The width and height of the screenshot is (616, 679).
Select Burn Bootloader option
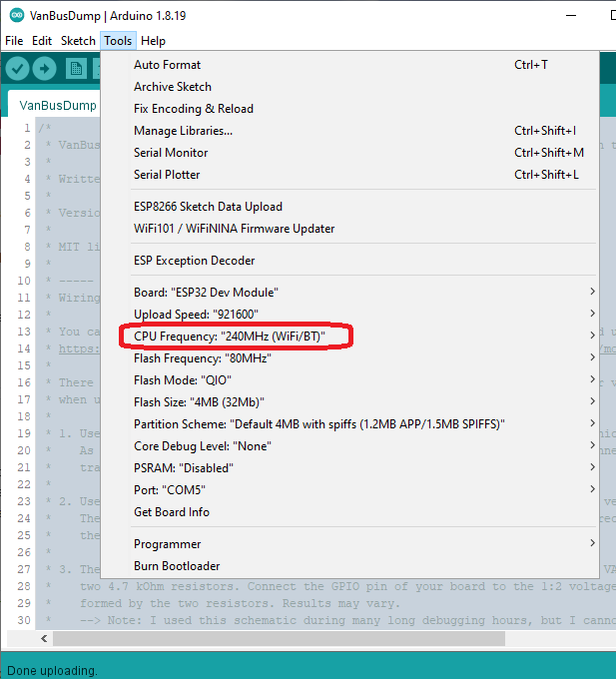point(349,566)
